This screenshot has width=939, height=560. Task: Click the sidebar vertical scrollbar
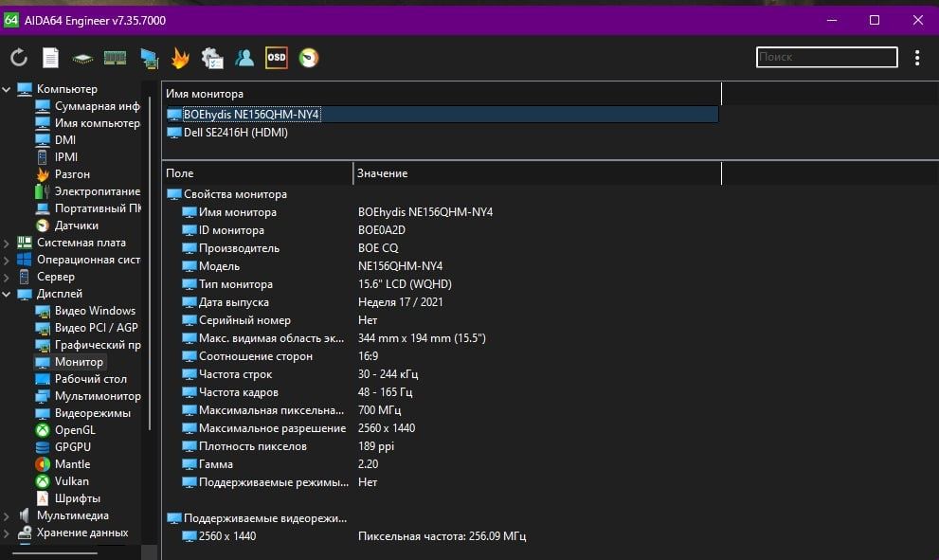150,263
